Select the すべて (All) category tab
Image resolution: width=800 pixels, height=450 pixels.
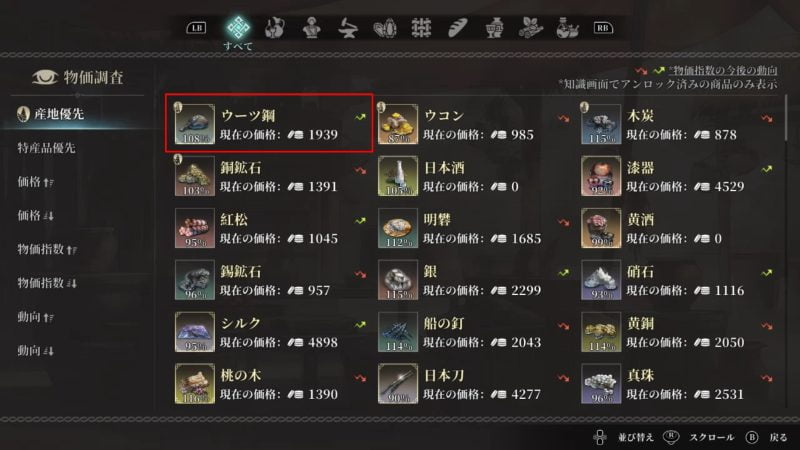(x=238, y=32)
